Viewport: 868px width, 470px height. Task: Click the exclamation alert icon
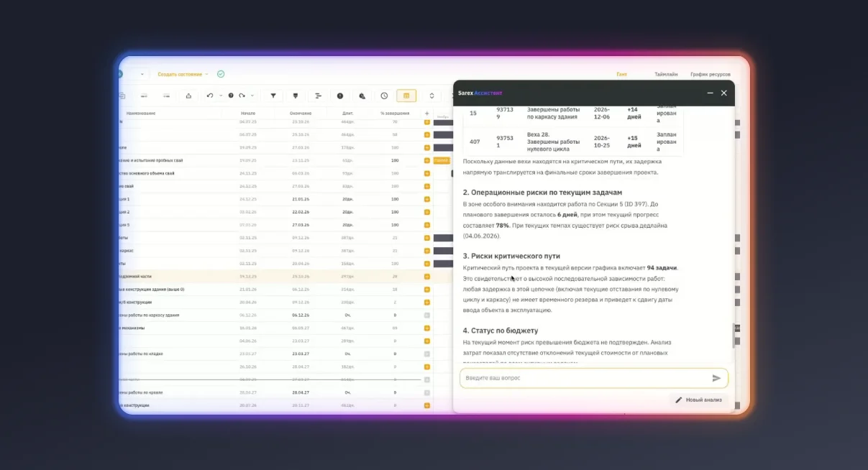pos(340,96)
